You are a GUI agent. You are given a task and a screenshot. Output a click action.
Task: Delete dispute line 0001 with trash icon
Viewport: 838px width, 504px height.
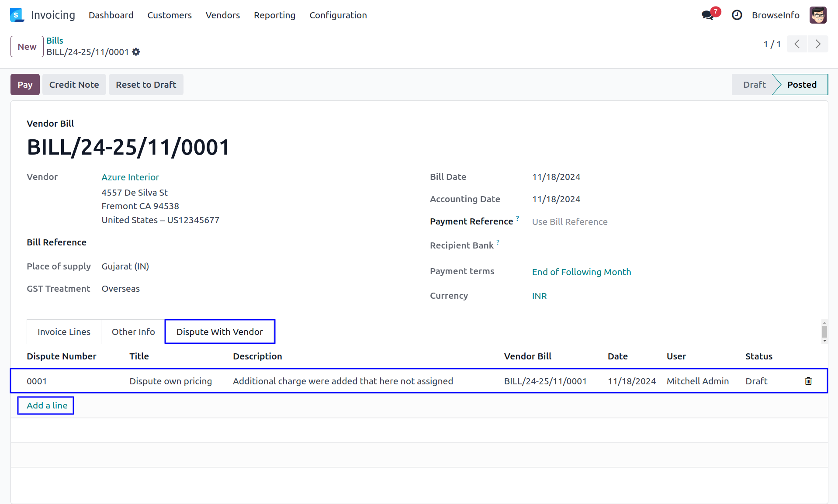[808, 381]
